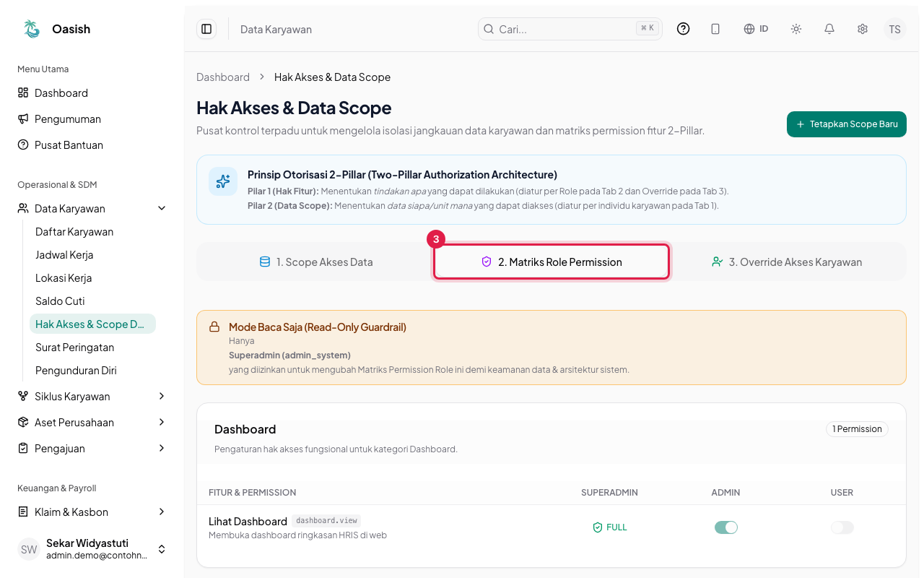Toggle the sidebar panel icon
The height and width of the screenshot is (578, 924).
coord(206,29)
